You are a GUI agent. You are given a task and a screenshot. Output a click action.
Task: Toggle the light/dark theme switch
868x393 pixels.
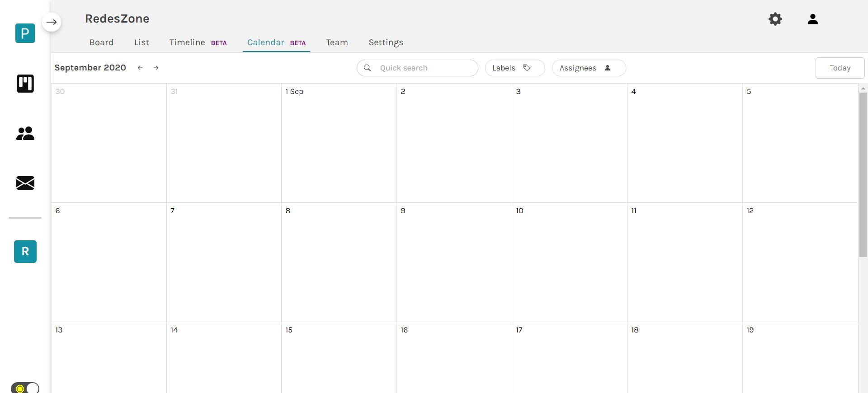[25, 388]
